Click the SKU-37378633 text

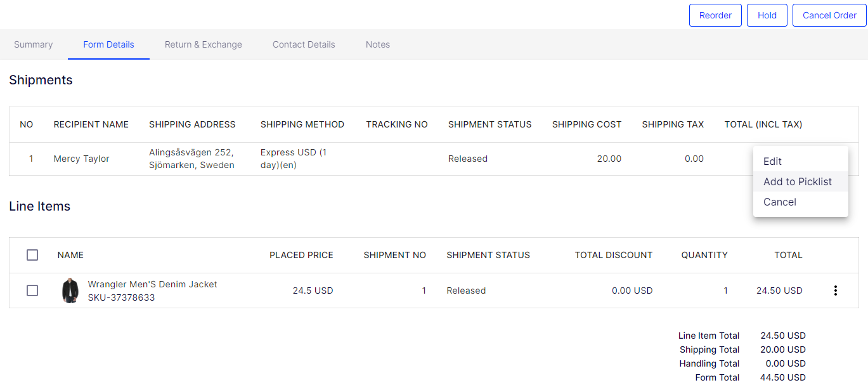click(121, 297)
